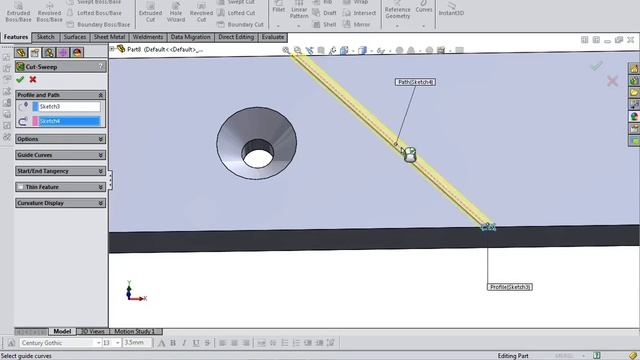Switch to the Sheet Metal tab
640x360 pixels.
click(x=109, y=37)
